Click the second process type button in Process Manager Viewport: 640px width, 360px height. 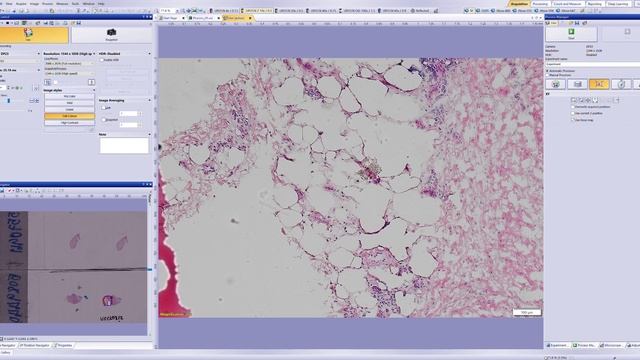point(577,84)
